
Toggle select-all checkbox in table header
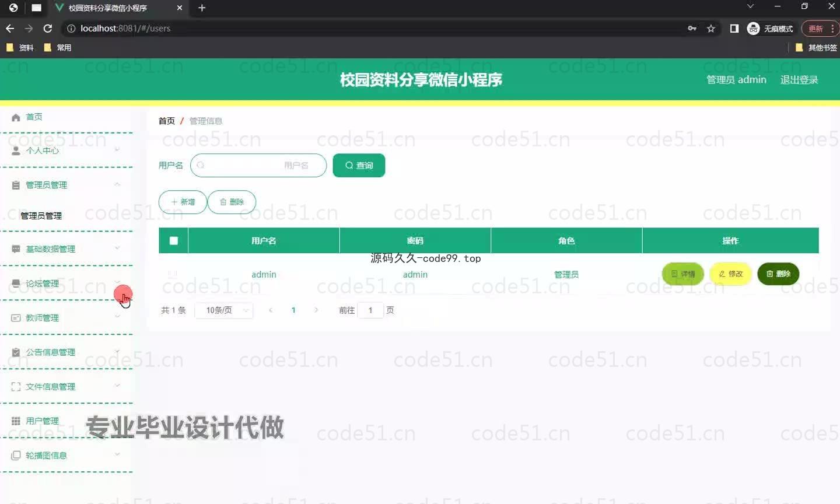(174, 240)
